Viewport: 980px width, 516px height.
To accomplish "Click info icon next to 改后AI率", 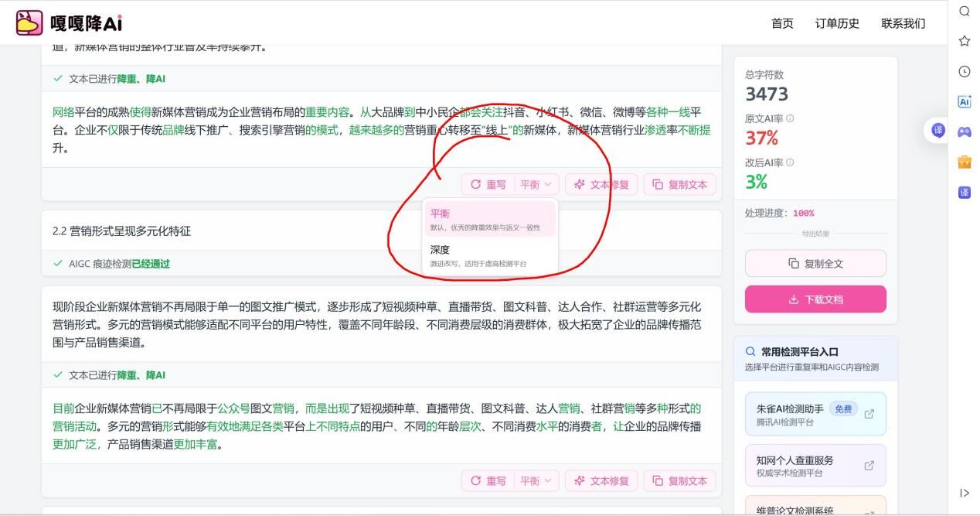I will tap(790, 162).
